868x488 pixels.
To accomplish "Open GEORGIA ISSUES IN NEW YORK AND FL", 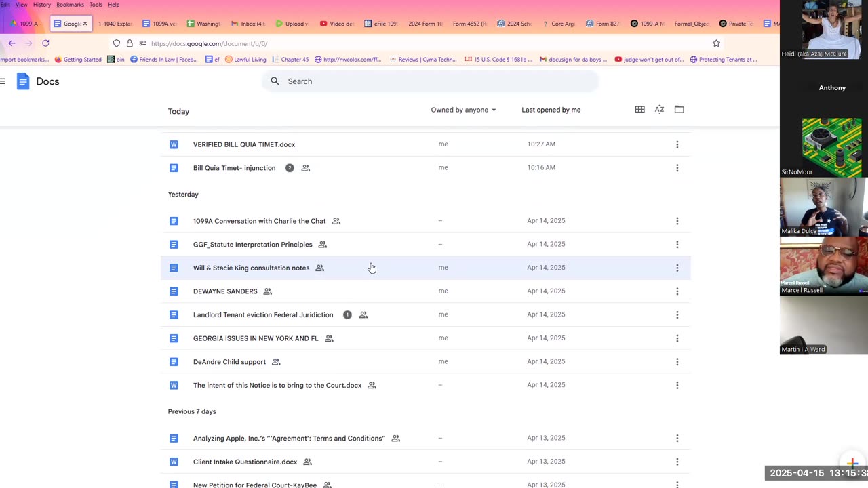I will [x=256, y=338].
